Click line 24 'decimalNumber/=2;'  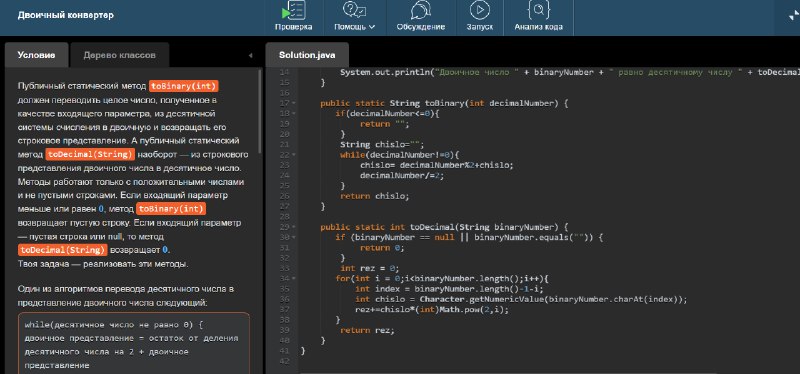click(403, 176)
